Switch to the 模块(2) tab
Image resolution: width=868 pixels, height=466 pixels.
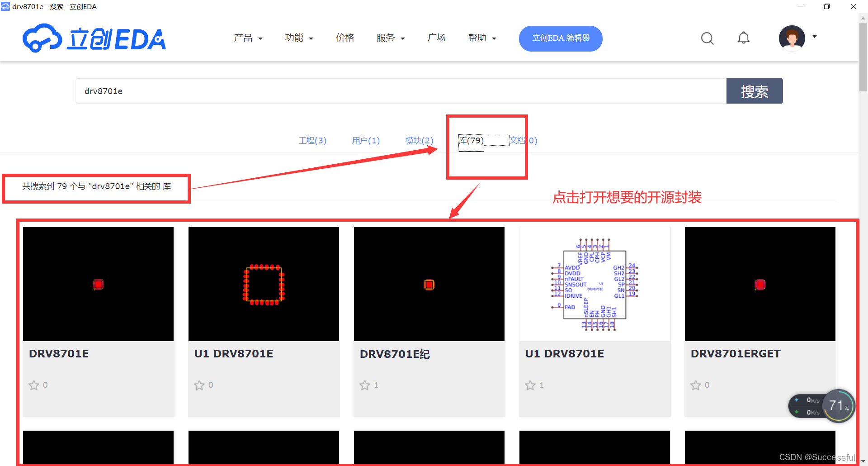[419, 141]
